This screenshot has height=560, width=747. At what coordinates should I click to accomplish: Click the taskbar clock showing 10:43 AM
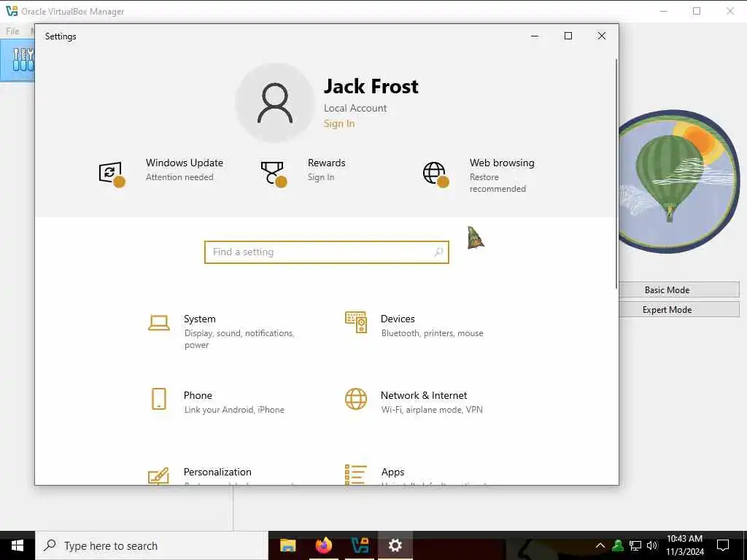[684, 545]
